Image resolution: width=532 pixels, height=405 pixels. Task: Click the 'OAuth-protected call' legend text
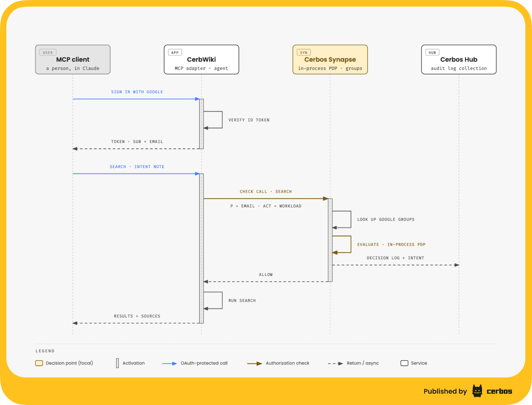204,363
